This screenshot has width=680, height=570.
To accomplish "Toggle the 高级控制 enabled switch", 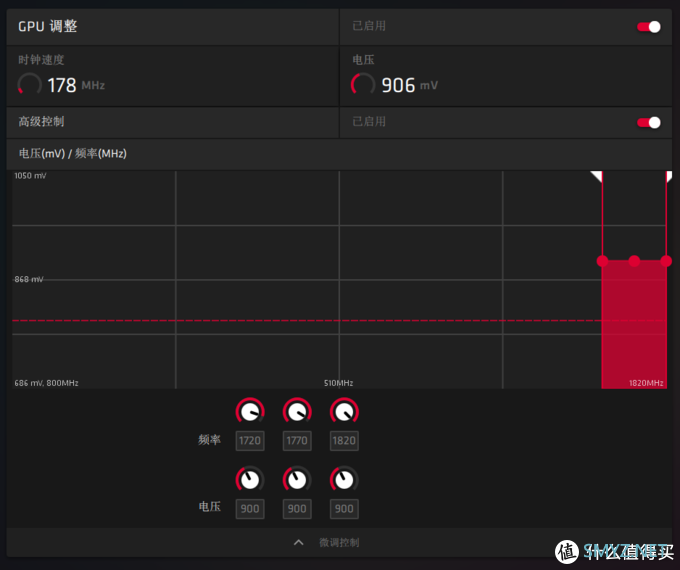I will [648, 122].
